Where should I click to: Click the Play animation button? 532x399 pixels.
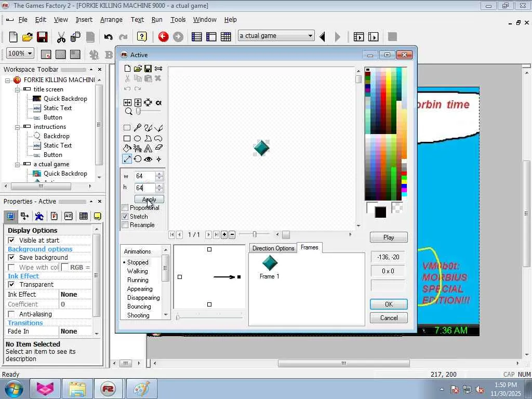pyautogui.click(x=389, y=237)
